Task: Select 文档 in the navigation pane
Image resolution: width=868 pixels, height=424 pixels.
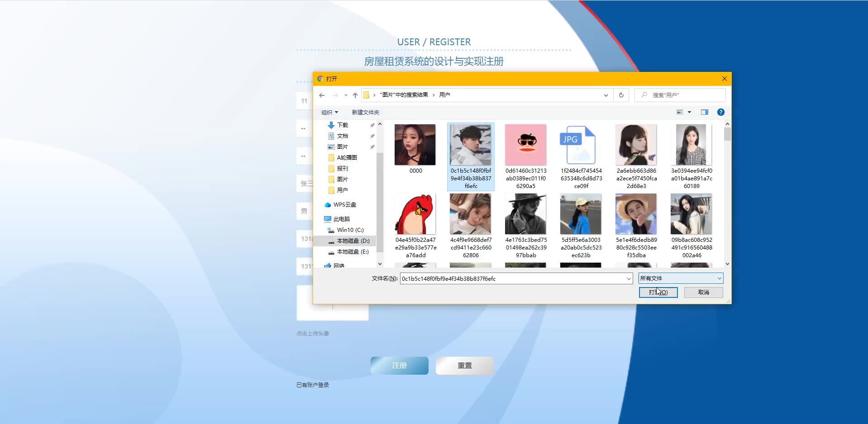Action: pos(343,136)
